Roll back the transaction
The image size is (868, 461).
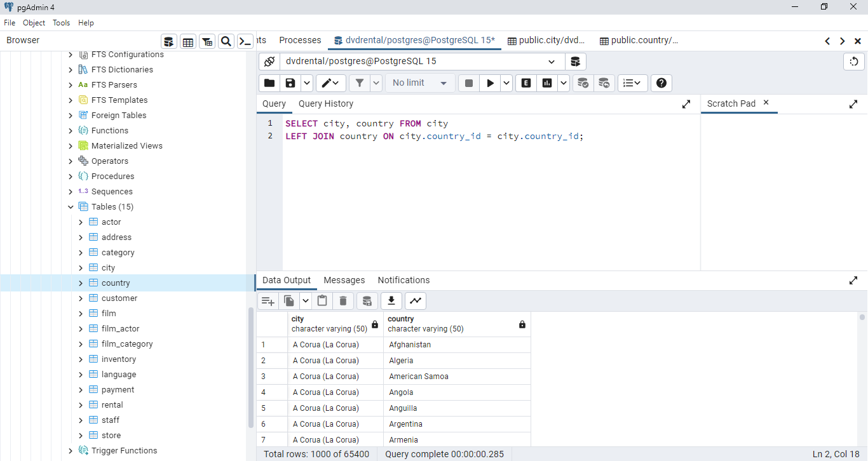click(x=604, y=83)
